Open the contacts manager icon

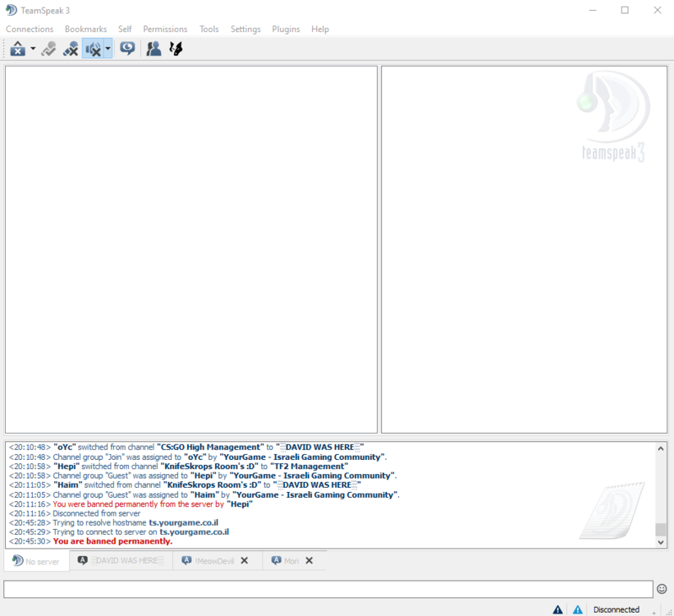tap(154, 49)
